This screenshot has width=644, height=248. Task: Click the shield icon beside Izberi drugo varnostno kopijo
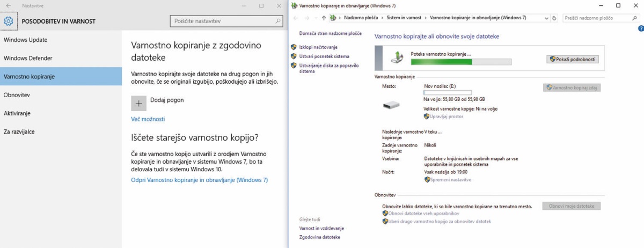click(x=385, y=221)
